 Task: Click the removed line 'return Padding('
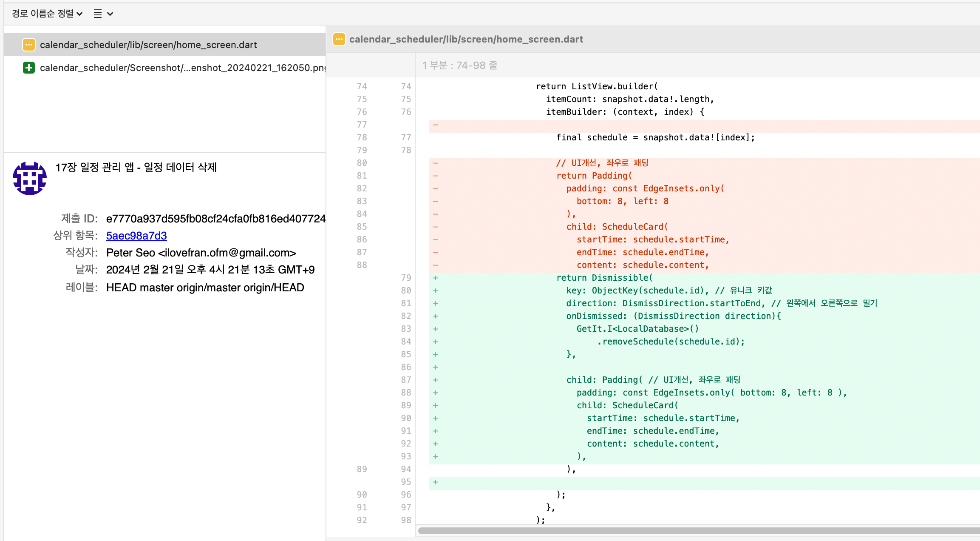point(594,176)
